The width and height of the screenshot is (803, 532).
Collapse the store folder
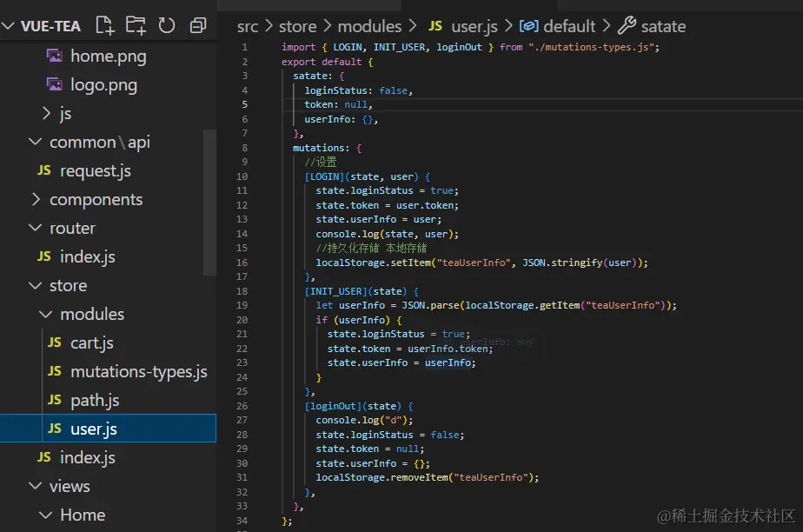pyautogui.click(x=36, y=285)
